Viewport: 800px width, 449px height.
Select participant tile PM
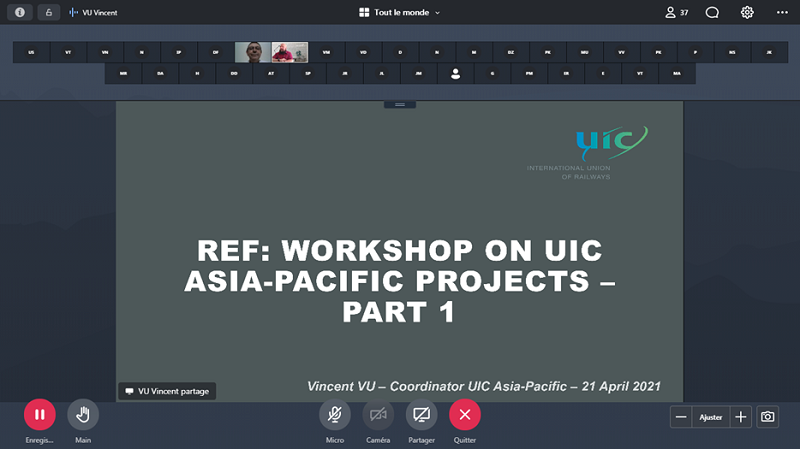pyautogui.click(x=529, y=74)
